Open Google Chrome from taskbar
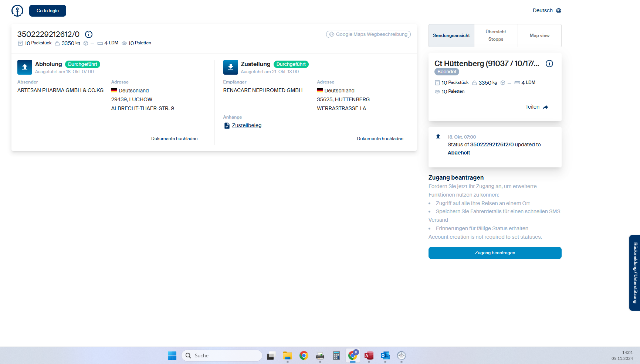Image resolution: width=640 pixels, height=364 pixels. [x=304, y=356]
